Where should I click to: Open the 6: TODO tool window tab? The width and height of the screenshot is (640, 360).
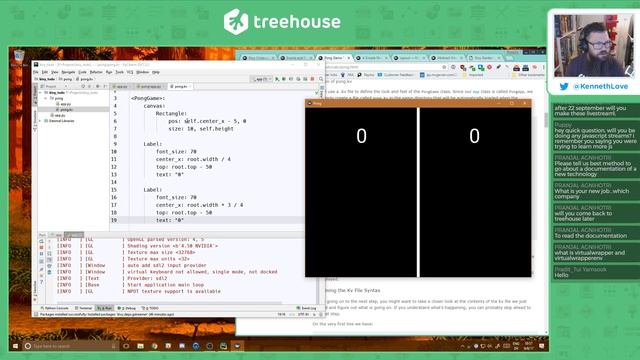click(150, 308)
